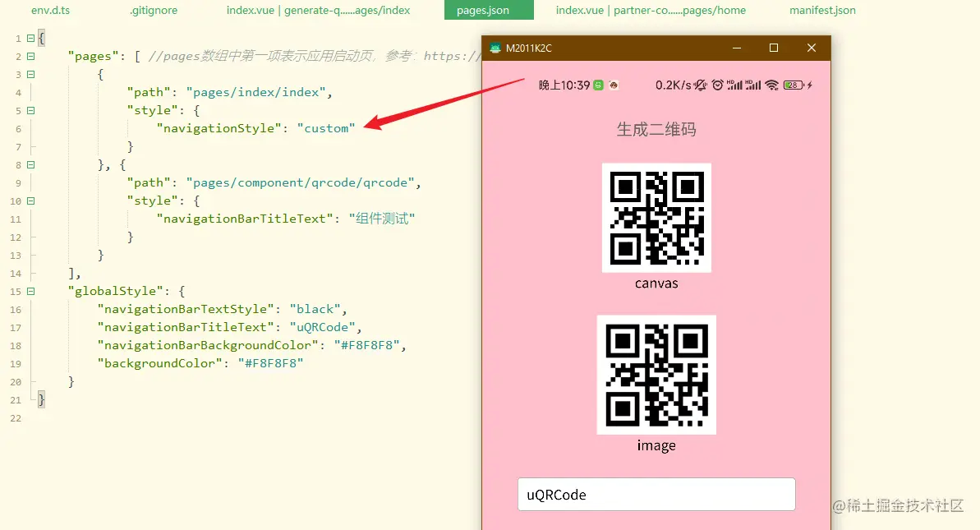Screen dimensions: 980x530
Task: Switch to the manifest.json tab
Action: pyautogui.click(x=822, y=10)
